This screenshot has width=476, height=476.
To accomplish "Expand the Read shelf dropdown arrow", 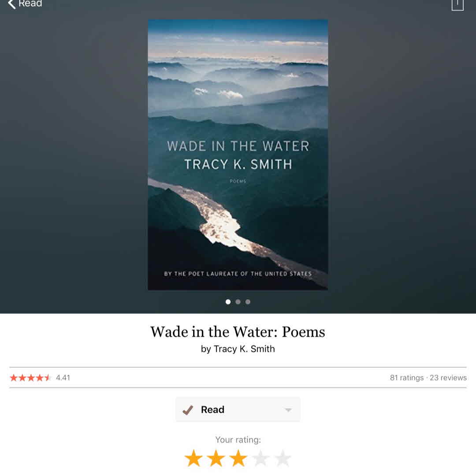I will pyautogui.click(x=288, y=410).
